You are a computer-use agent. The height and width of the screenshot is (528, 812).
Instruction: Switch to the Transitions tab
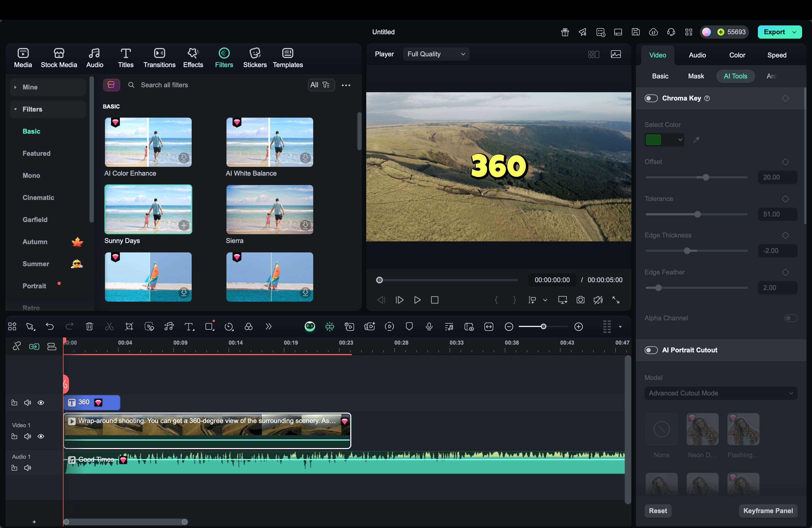pyautogui.click(x=159, y=58)
